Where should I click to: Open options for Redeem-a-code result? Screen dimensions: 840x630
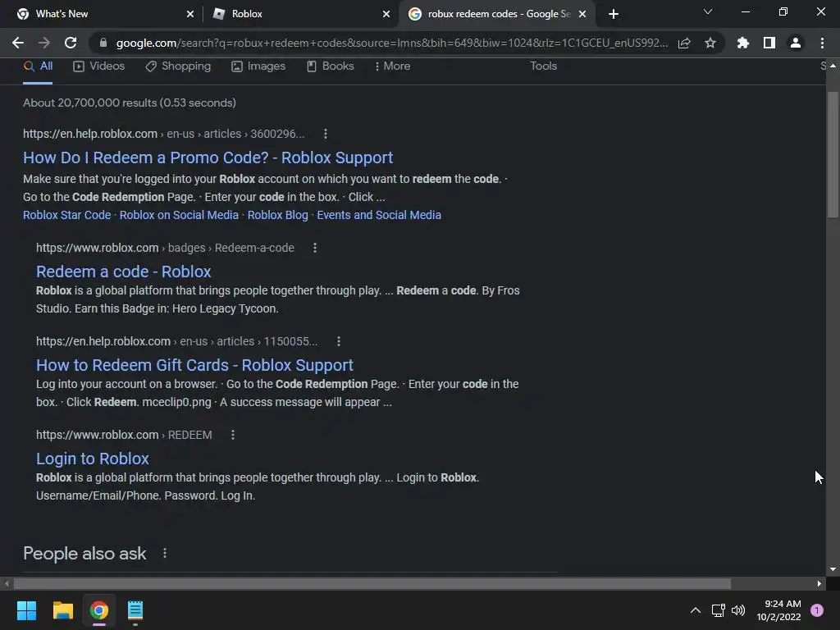tap(315, 248)
